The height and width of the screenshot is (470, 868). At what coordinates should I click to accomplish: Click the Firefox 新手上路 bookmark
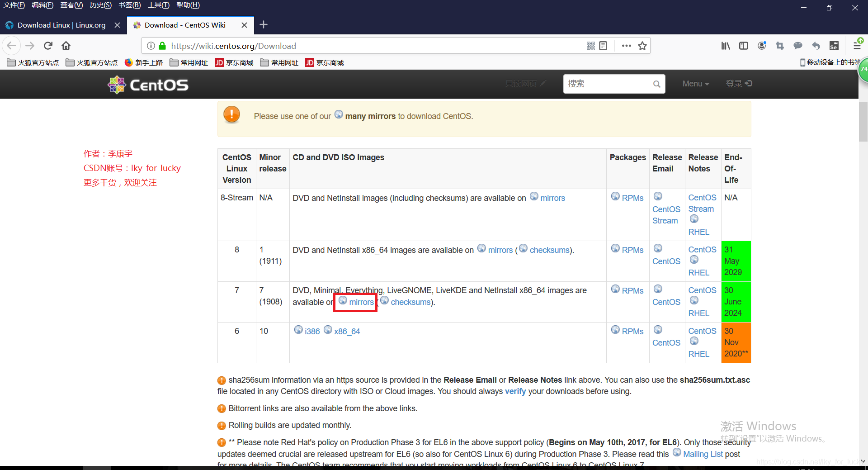[144, 62]
